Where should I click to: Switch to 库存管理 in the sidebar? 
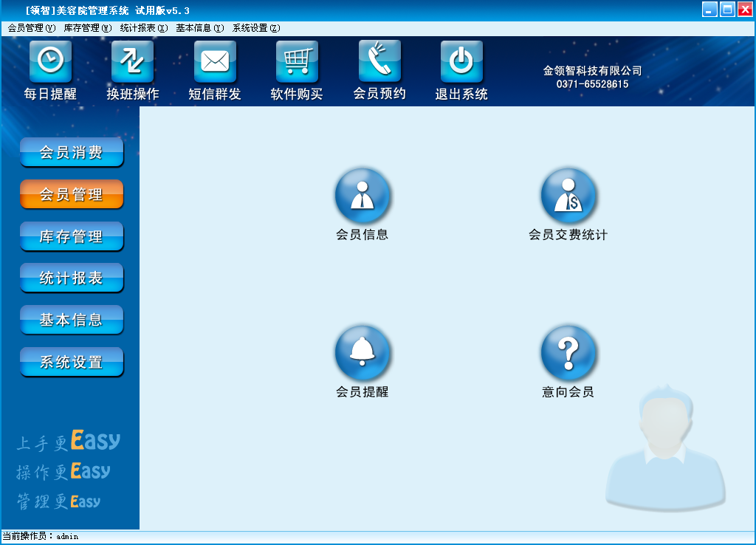point(72,237)
